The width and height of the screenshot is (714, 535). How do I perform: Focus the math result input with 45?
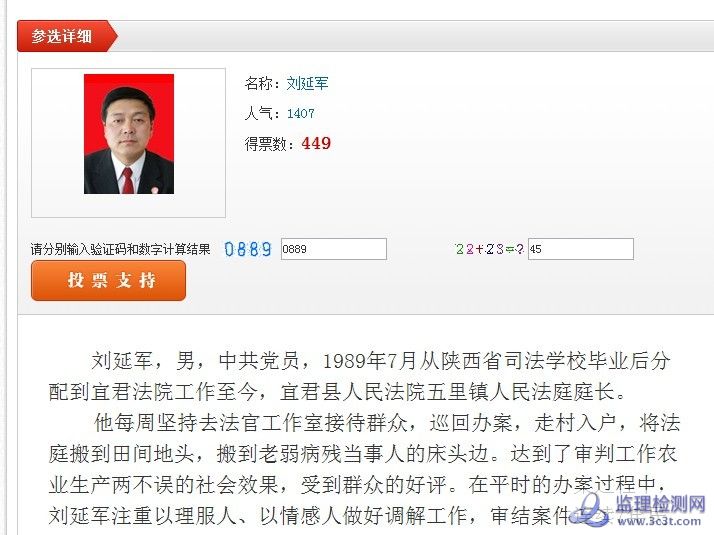[x=581, y=249]
